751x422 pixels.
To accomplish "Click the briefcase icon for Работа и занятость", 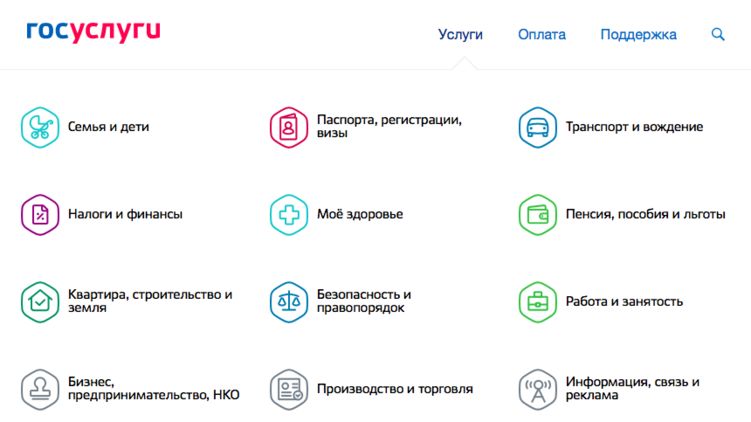I will pos(537,301).
